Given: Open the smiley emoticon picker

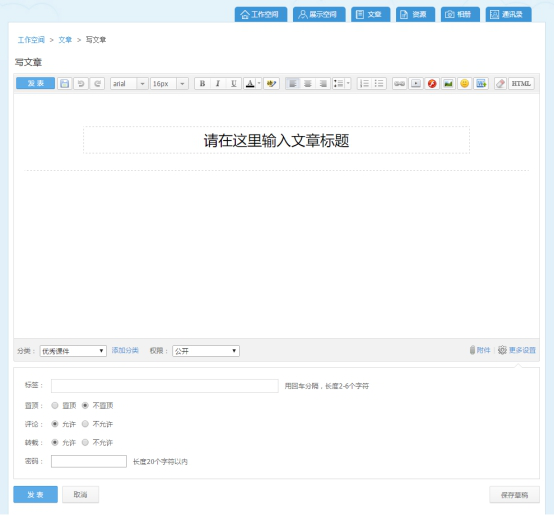Looking at the screenshot, I should [x=464, y=84].
